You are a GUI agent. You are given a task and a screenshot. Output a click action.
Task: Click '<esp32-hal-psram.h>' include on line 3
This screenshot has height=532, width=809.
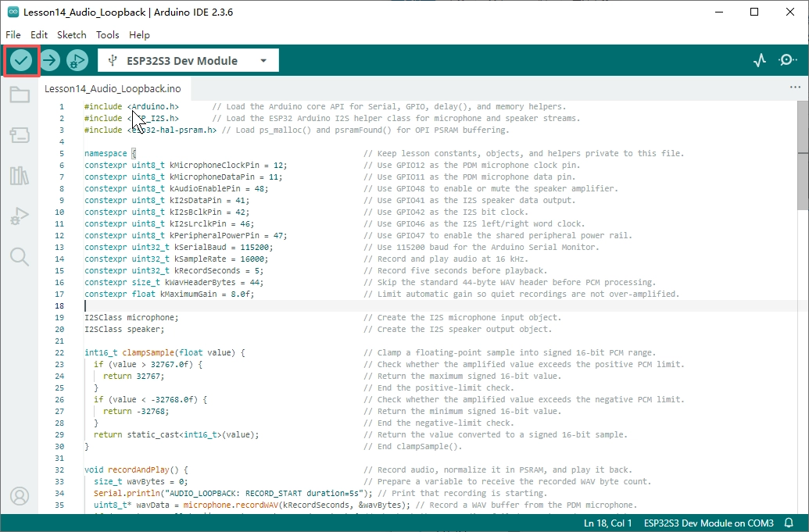[x=172, y=130]
